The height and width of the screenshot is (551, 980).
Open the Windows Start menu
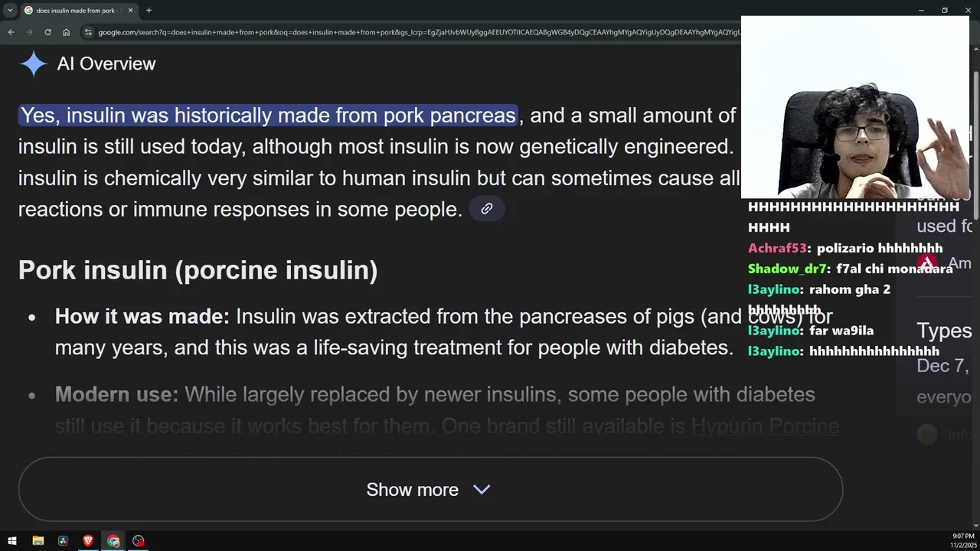pyautogui.click(x=11, y=541)
